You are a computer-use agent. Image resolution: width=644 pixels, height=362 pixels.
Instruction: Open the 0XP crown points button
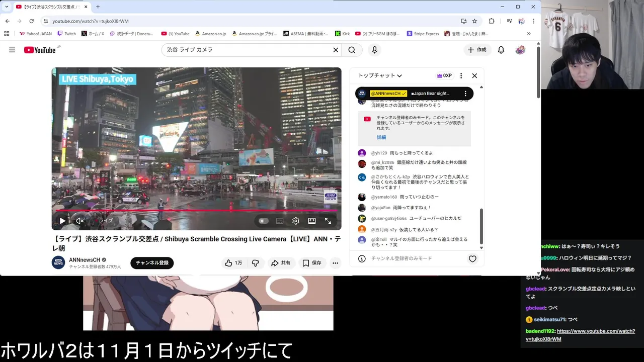444,76
